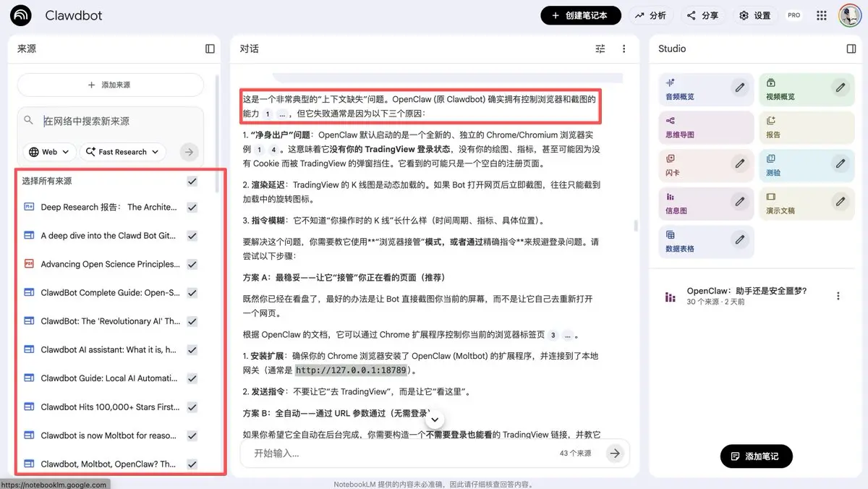Click the PDF icon of Advancing Open Science
Screen dimensions: 868x489
29,264
